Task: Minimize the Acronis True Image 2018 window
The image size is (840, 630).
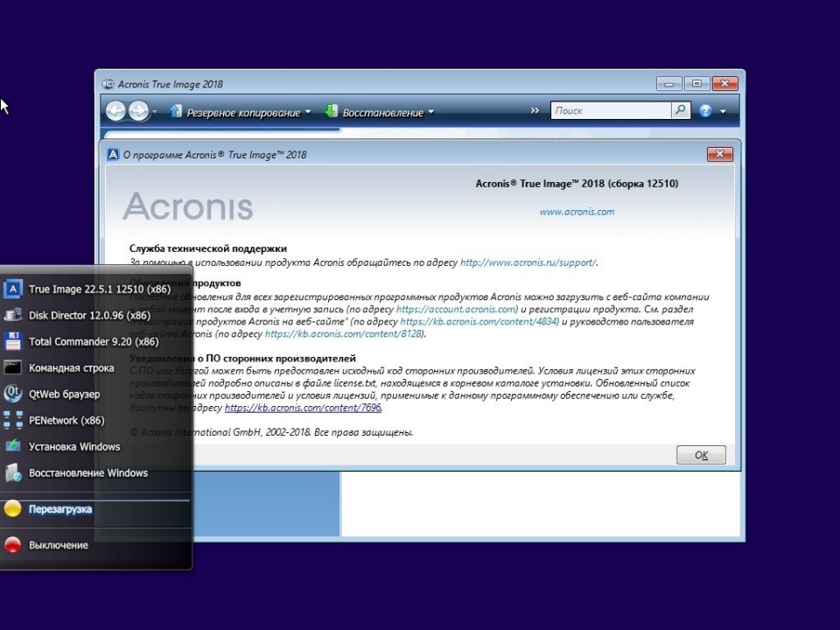Action: (668, 84)
